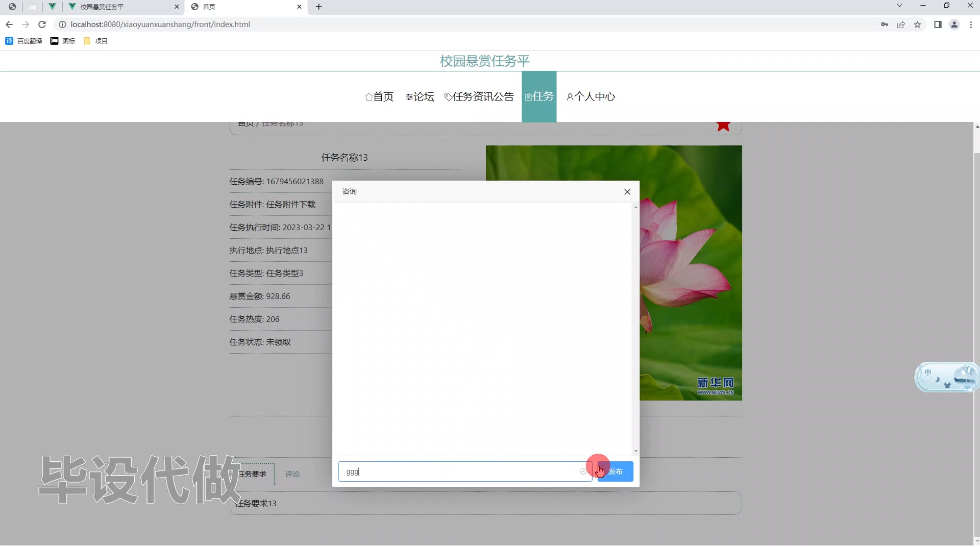Open 个人中心 from the navigation
The height and width of the screenshot is (547, 980).
coord(591,97)
